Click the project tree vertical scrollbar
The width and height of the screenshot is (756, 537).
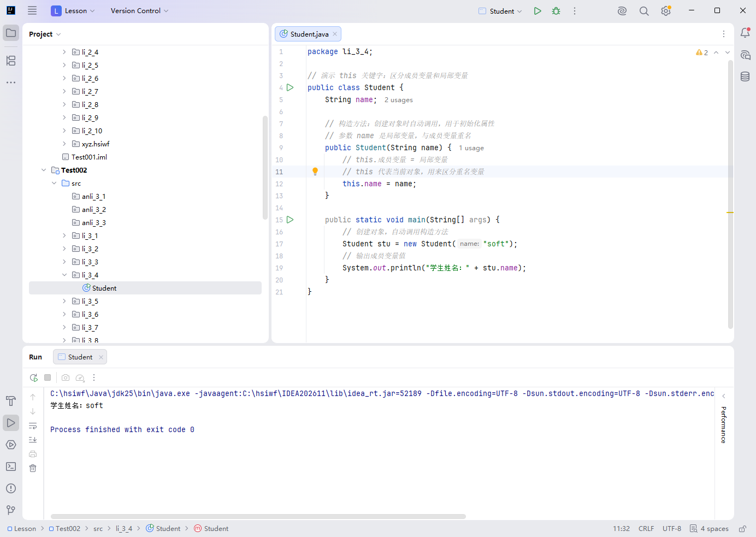[265, 168]
